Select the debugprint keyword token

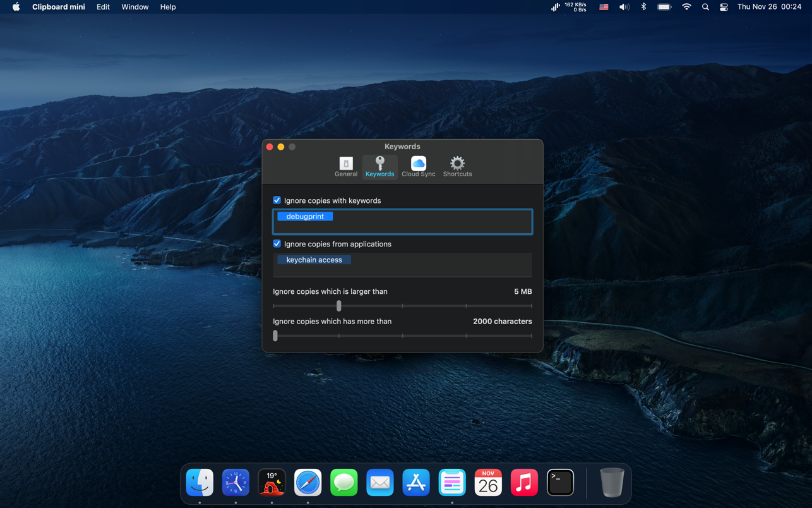click(305, 217)
